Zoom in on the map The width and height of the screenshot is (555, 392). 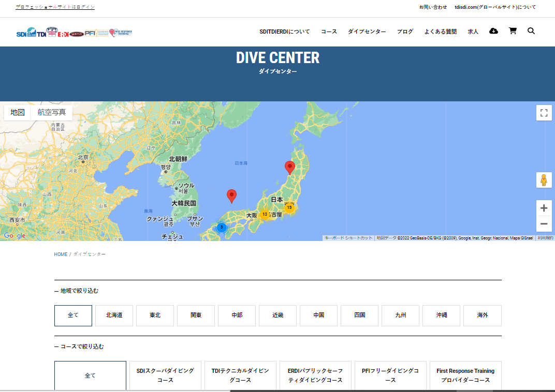544,208
